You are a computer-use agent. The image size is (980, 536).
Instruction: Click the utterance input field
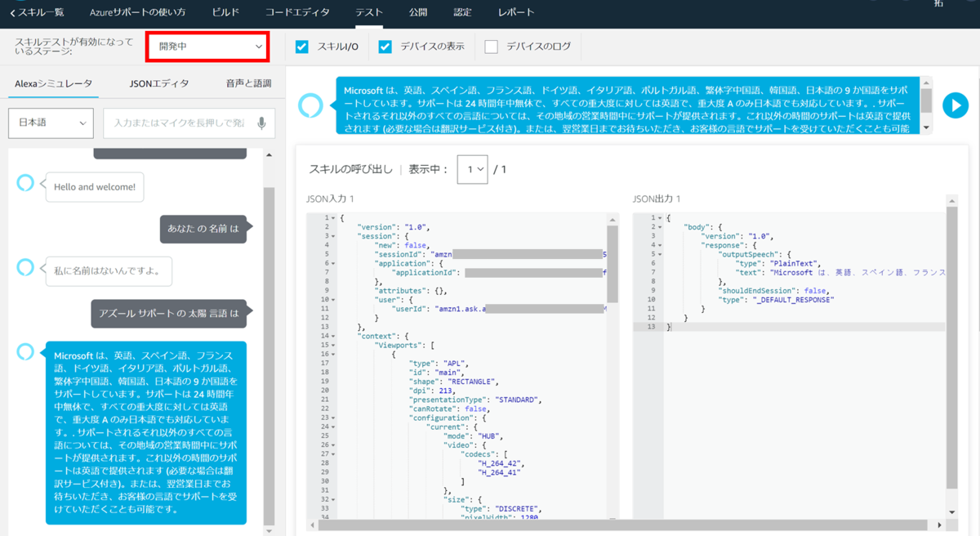189,123
